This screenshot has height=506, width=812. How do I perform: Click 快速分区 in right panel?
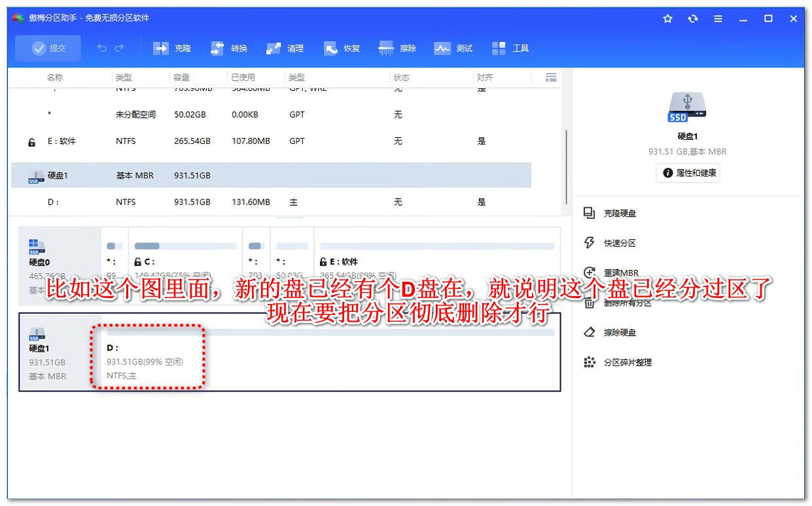click(x=620, y=243)
